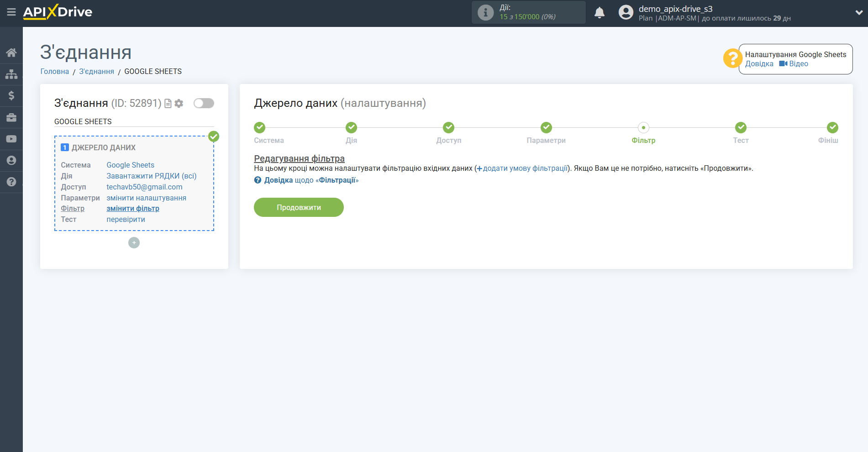Viewport: 868px width, 452px height.
Task: Open billing via the dollar sidebar icon
Action: (11, 95)
